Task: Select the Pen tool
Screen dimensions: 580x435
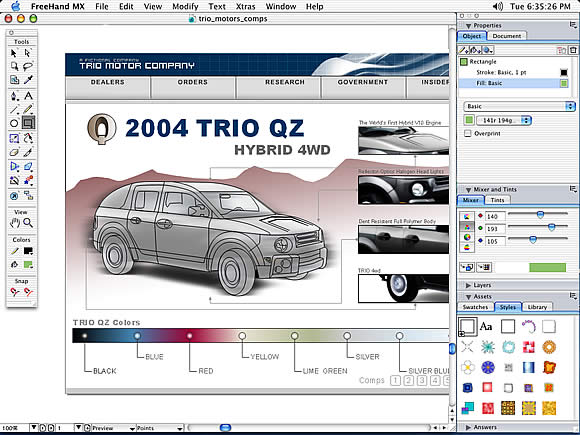Action: 14,96
